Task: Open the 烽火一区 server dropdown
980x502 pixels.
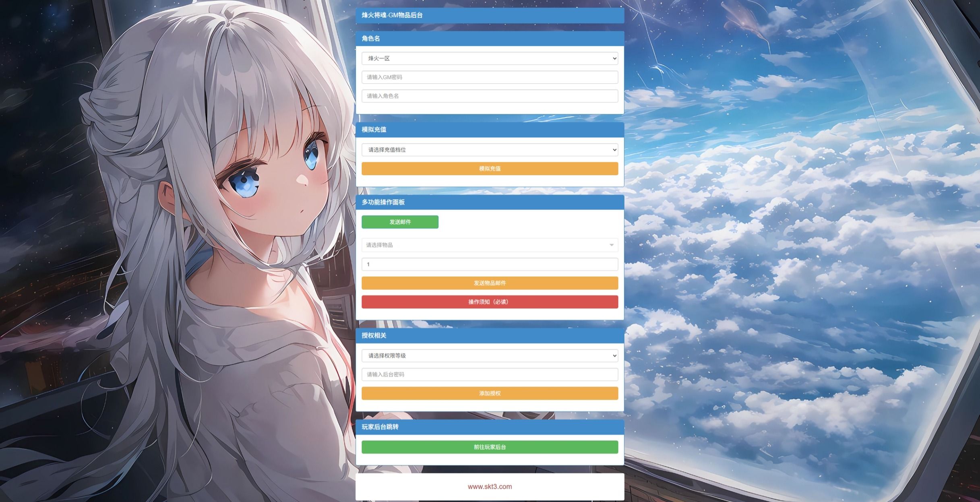Action: [490, 58]
